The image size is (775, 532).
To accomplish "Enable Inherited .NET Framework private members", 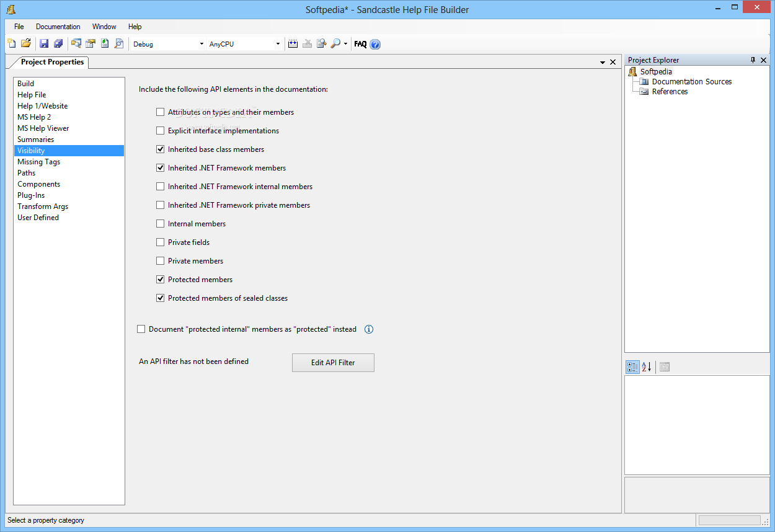I will [x=161, y=205].
